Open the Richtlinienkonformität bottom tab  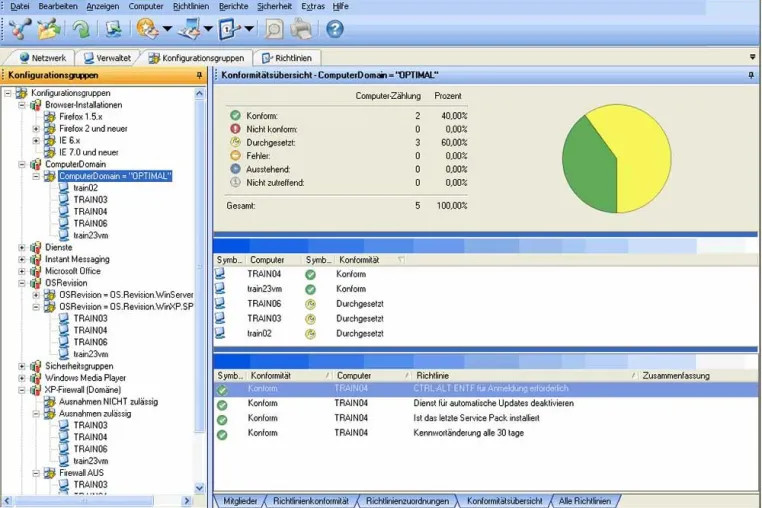pos(311,501)
